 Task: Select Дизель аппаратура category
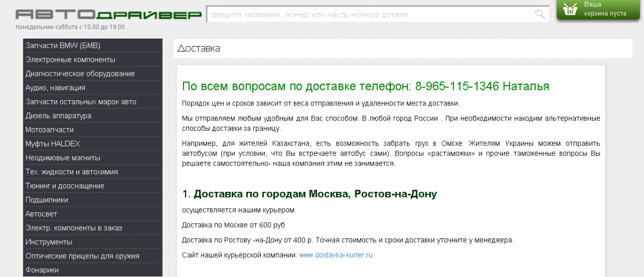coord(93,116)
